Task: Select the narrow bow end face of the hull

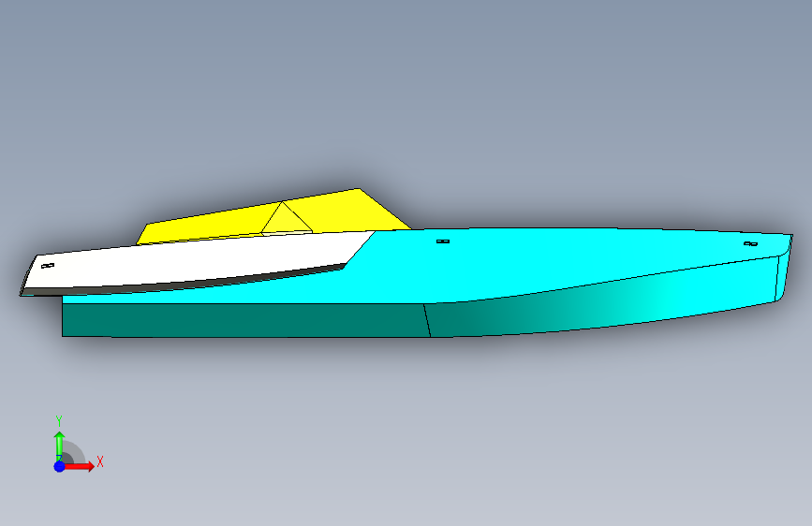Action: 783,274
